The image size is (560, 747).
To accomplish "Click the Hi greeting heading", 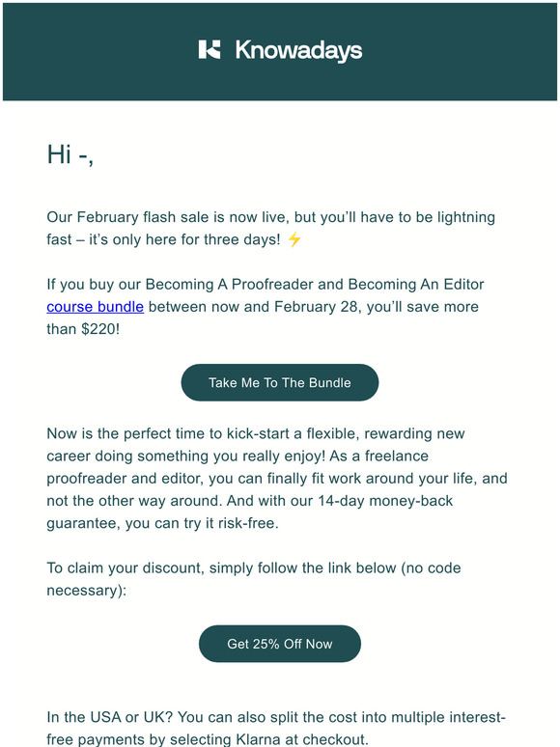I will [x=70, y=154].
